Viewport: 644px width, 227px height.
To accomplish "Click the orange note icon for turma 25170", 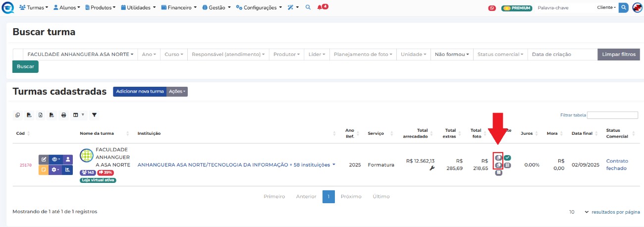I will coord(43,170).
